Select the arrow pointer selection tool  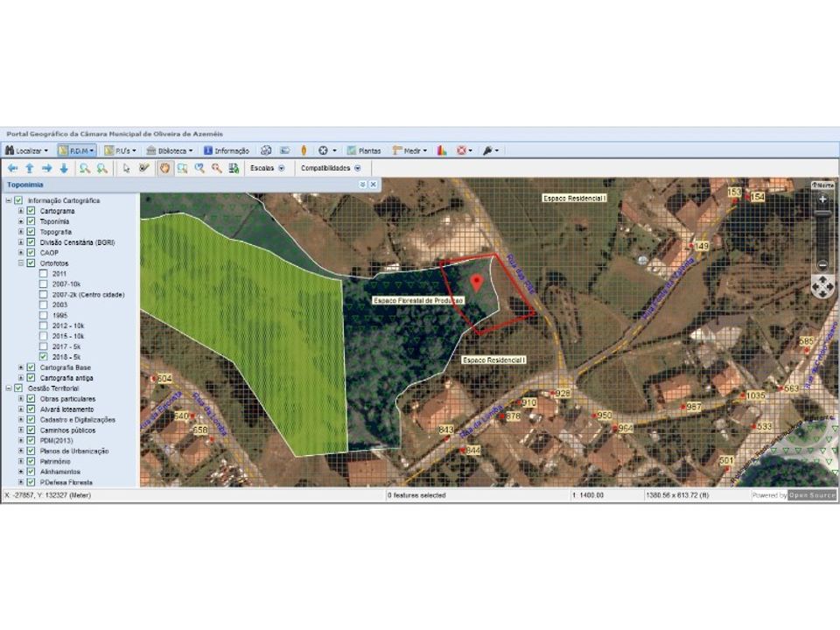[x=126, y=168]
